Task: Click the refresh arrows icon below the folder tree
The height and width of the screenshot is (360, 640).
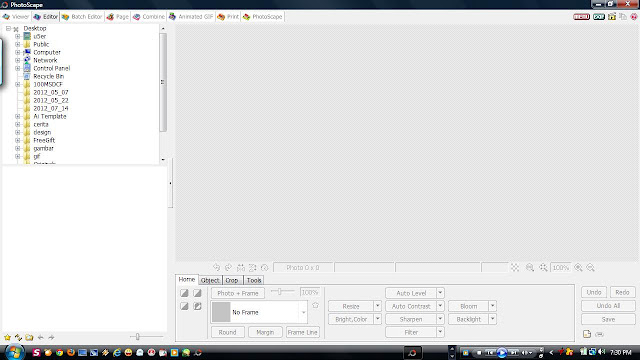Action: 18,337
